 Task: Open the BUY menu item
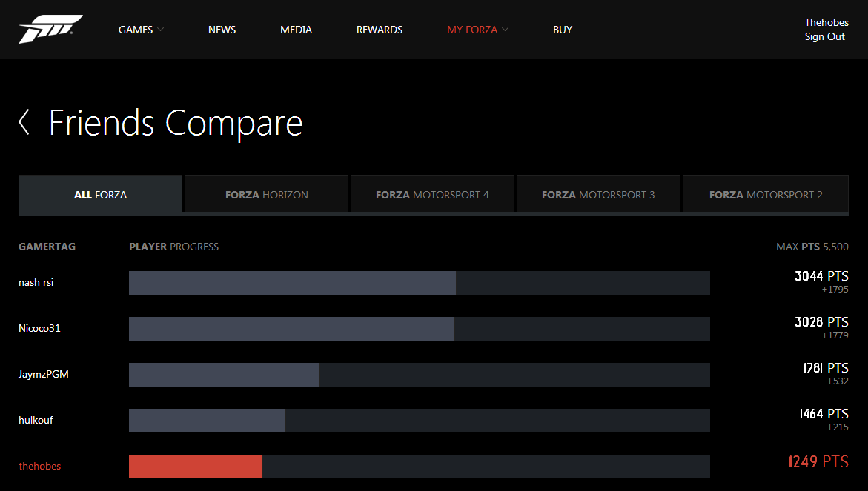click(x=563, y=30)
